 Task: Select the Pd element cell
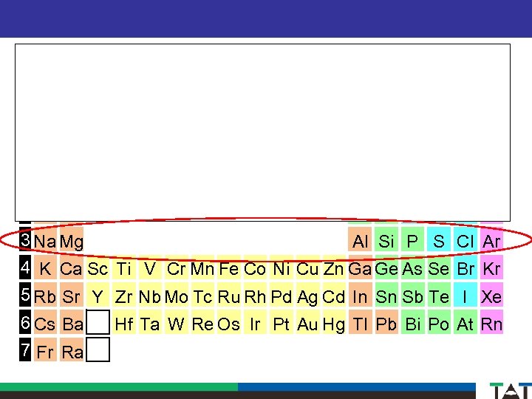[282, 295]
